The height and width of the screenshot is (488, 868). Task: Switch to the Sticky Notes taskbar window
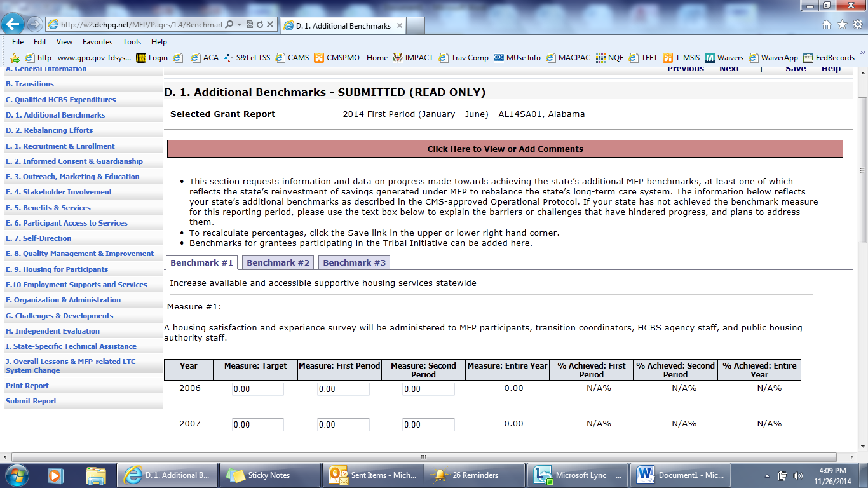269,475
